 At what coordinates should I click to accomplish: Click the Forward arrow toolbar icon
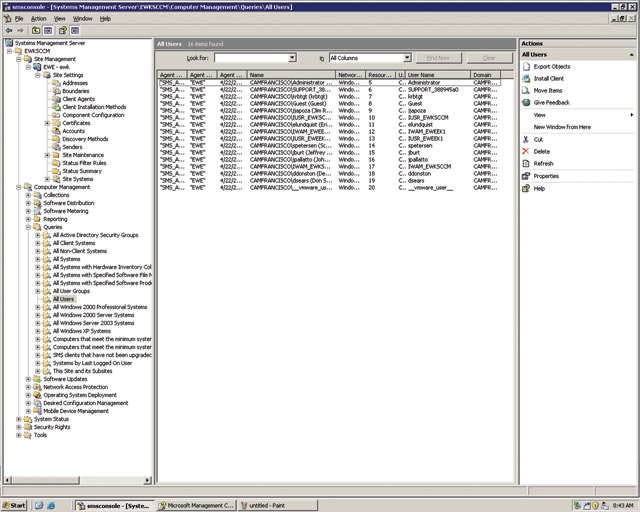click(20, 31)
